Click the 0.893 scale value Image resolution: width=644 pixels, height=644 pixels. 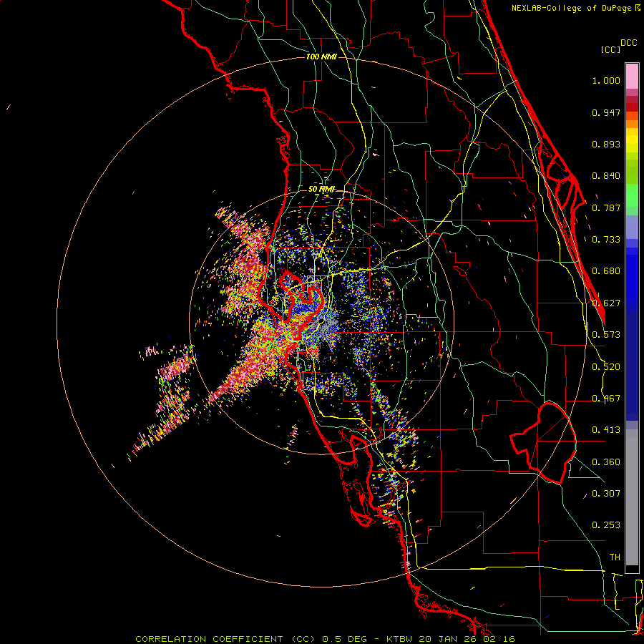[x=606, y=144]
